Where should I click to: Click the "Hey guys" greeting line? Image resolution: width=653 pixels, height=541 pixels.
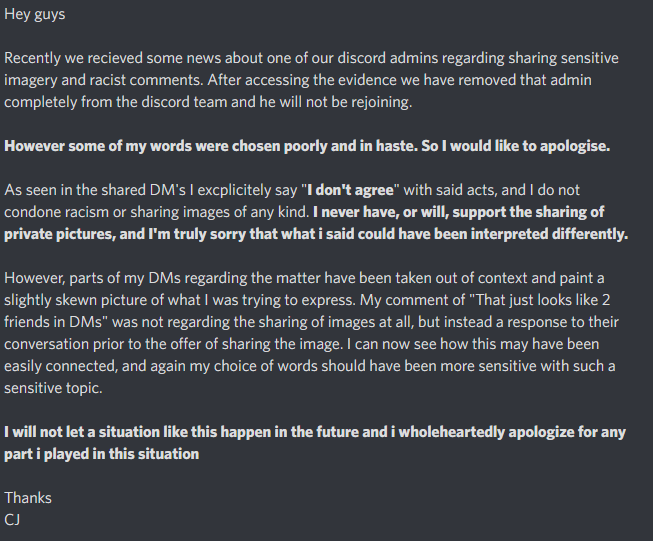pos(35,15)
